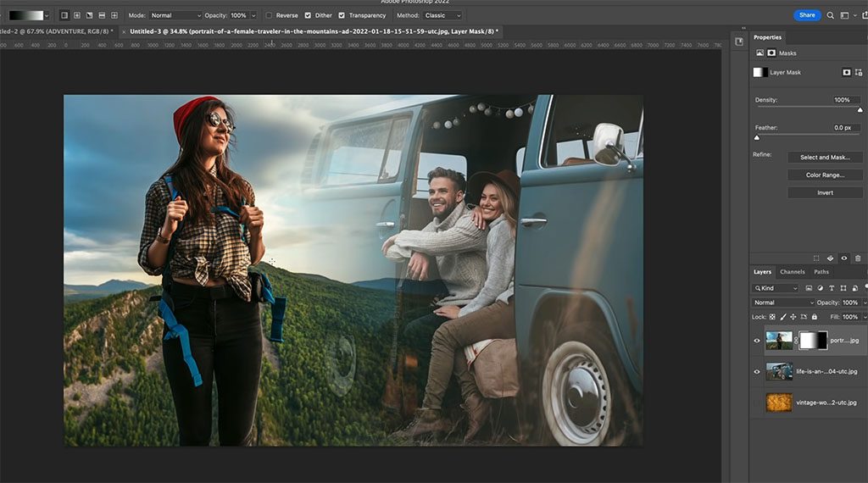Viewport: 868px width, 483px height.
Task: Hide the life-is-an layer
Action: [x=757, y=372]
